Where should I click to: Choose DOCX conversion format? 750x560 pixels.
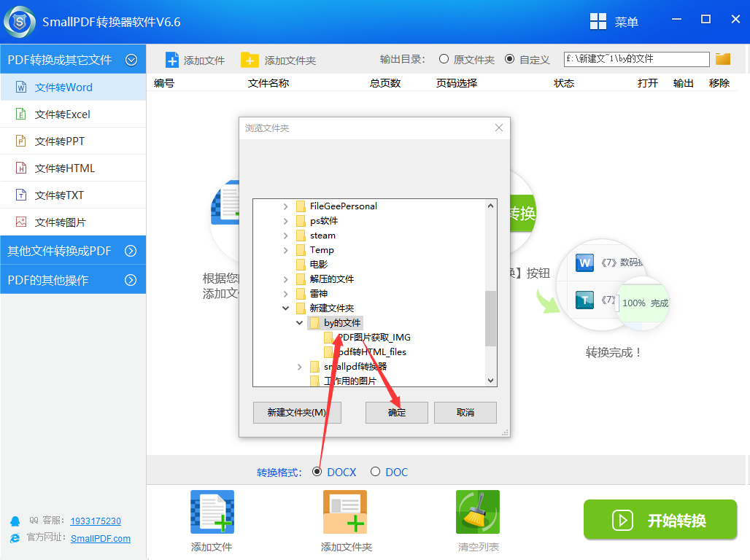coord(317,472)
